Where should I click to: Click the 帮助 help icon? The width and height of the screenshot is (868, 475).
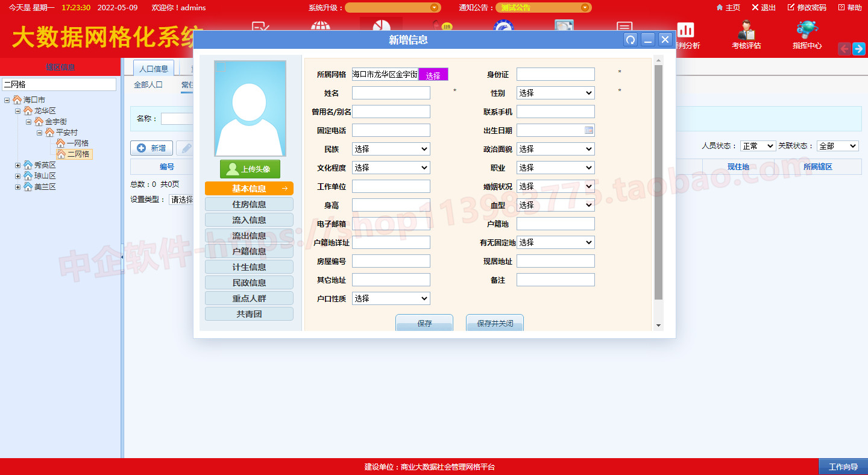[x=841, y=8]
